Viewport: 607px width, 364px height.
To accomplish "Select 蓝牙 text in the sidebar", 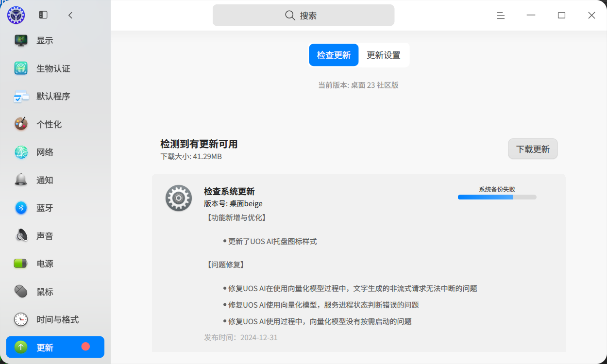I will (x=45, y=208).
